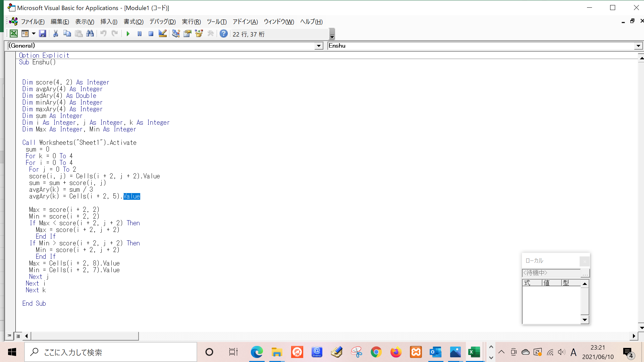The width and height of the screenshot is (644, 362).
Task: Open the ファイル(F) menu
Action: 33,22
